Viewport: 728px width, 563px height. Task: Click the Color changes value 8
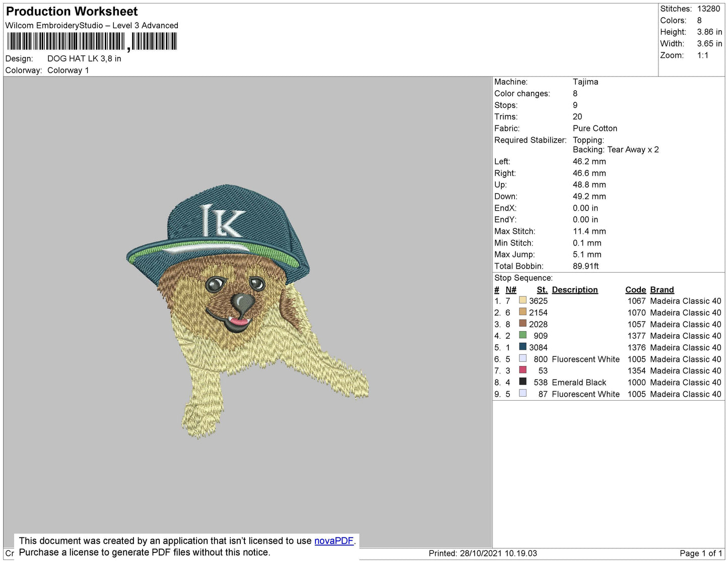coord(575,93)
